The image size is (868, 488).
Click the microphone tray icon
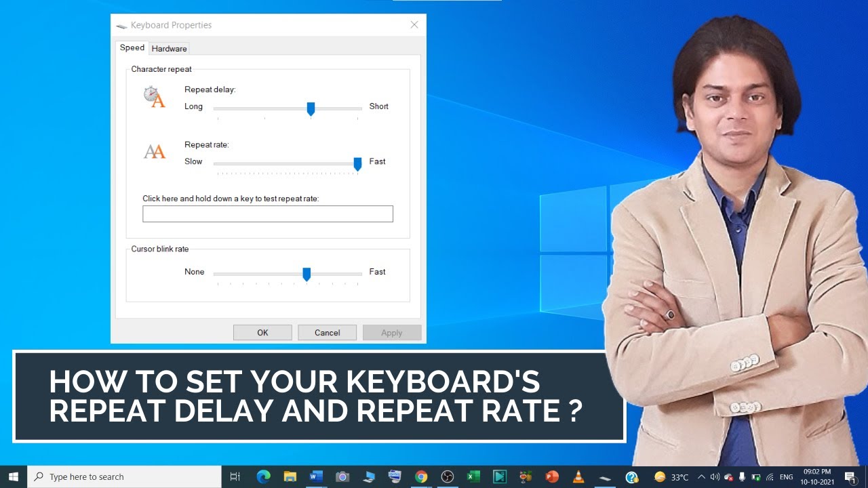(x=742, y=476)
